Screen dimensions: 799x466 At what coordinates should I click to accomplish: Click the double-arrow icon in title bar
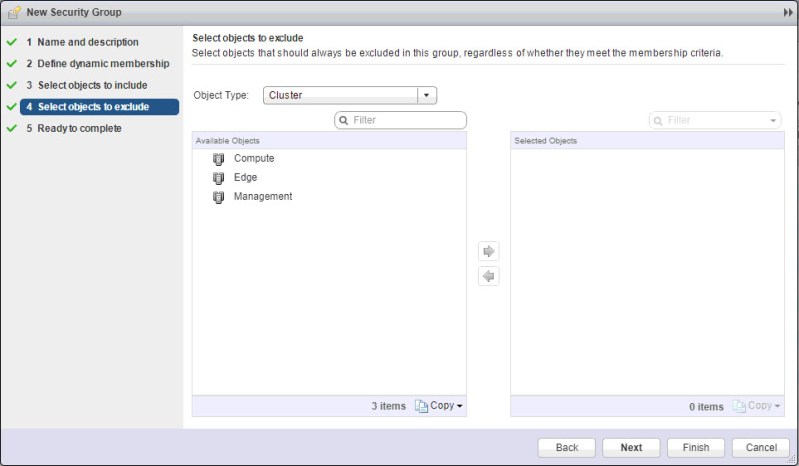tap(788, 10)
